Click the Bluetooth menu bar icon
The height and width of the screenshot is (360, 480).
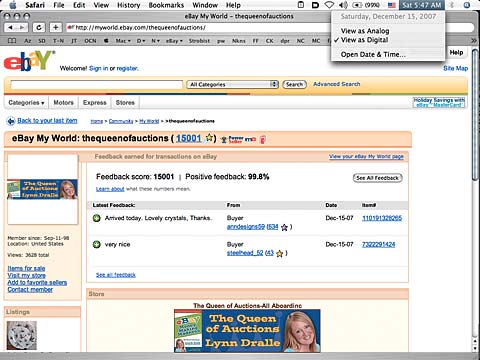[x=452, y=5]
